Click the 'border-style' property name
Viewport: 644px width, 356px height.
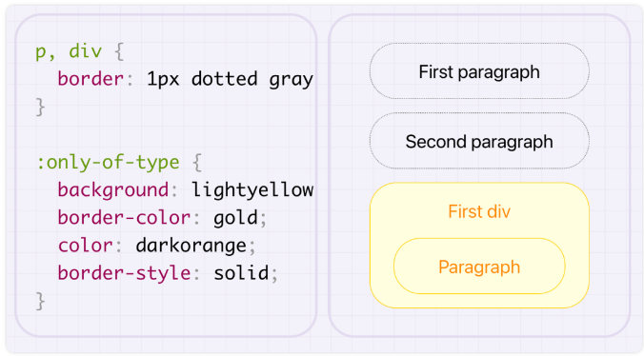point(124,273)
